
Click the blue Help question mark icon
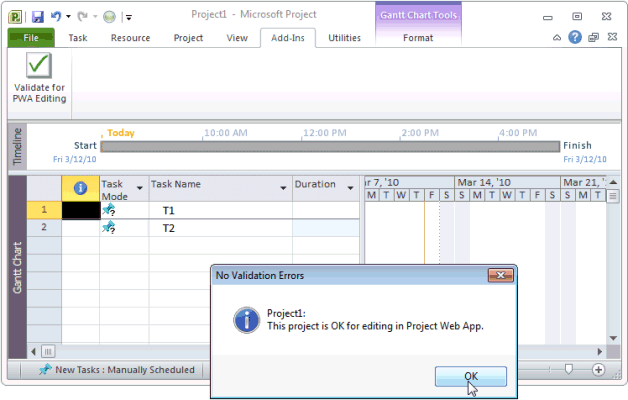[x=575, y=37]
